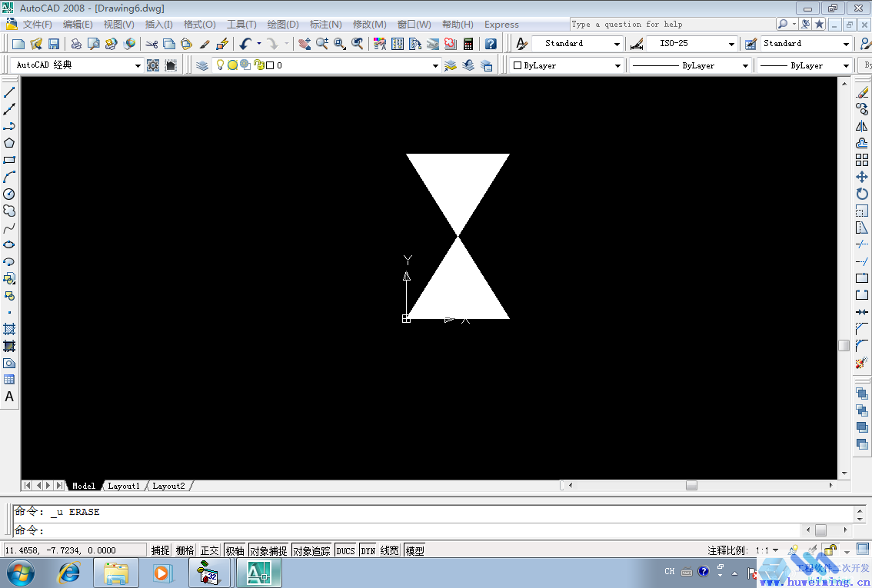Open the Plot (print) dialog
Screen dimensions: 872x588
coord(76,44)
